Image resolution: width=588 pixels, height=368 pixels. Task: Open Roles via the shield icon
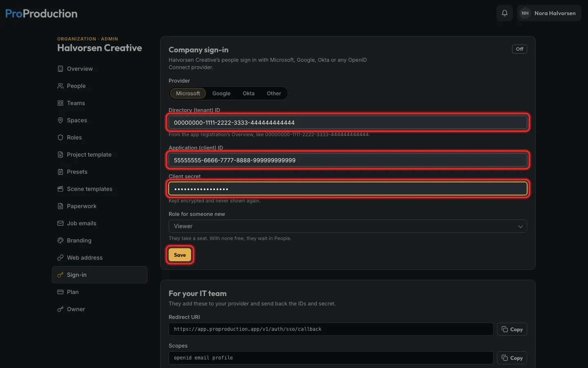click(x=60, y=137)
